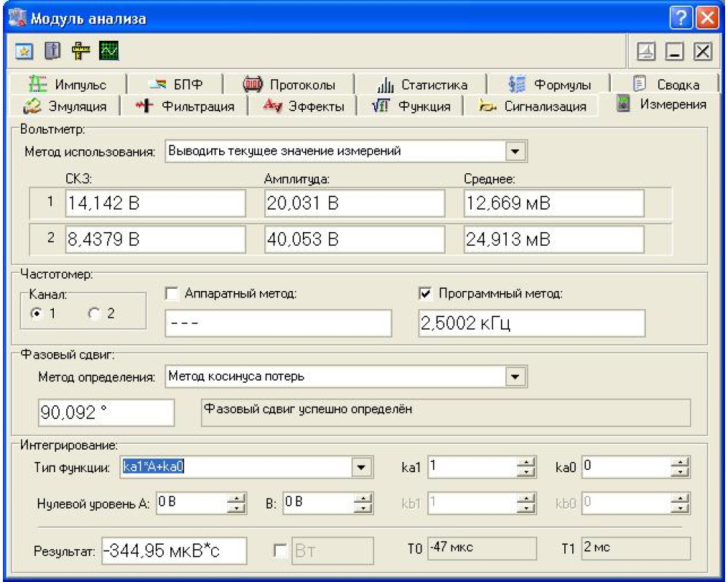This screenshot has height=582, width=728.
Task: Click the yellow ruler icon in the toolbar
Action: [x=81, y=52]
